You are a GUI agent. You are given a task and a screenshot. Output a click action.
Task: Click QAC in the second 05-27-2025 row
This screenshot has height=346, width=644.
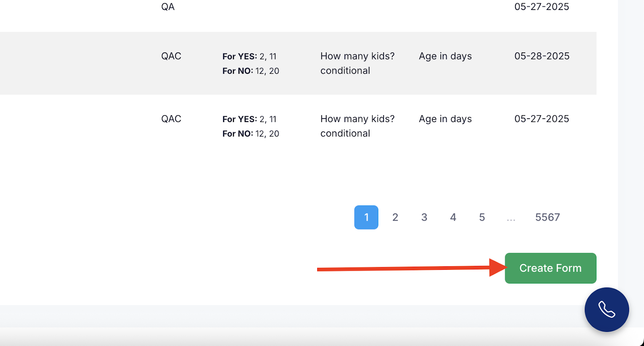(x=171, y=119)
